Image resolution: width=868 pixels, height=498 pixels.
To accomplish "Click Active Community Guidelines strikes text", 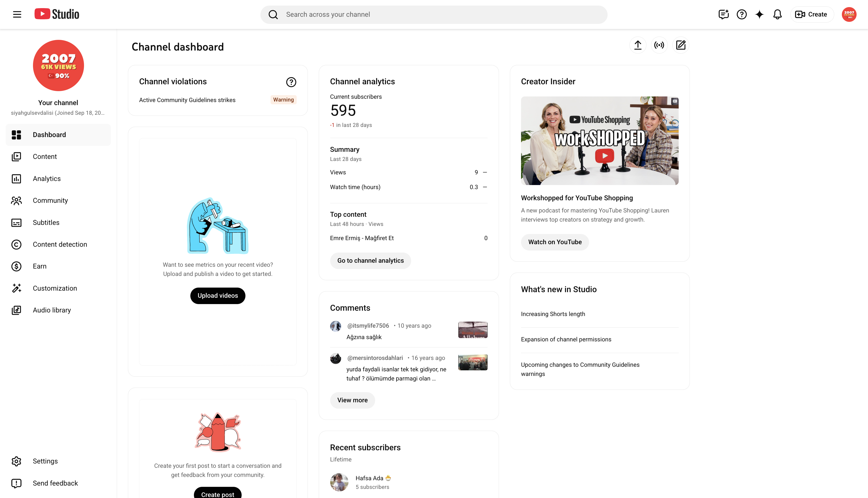I will [187, 100].
